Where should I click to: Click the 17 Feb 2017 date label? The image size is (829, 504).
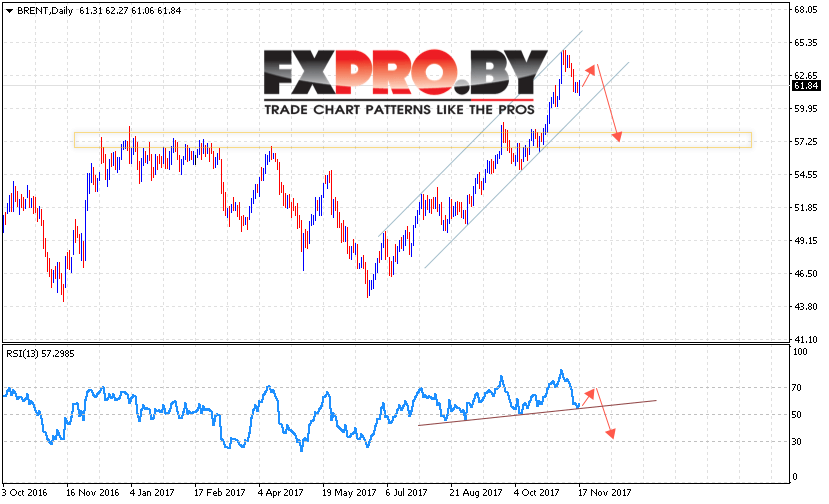coord(219,493)
